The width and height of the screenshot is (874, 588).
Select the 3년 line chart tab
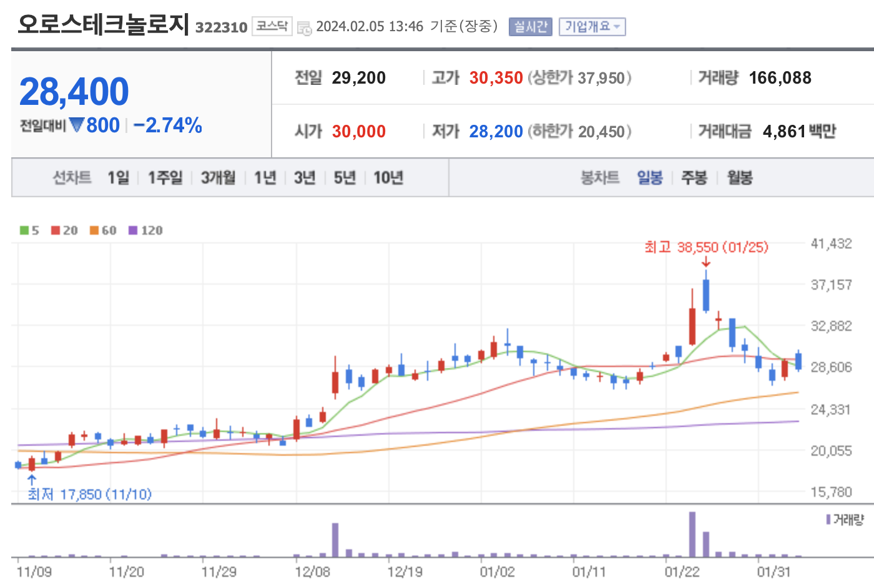(x=305, y=178)
